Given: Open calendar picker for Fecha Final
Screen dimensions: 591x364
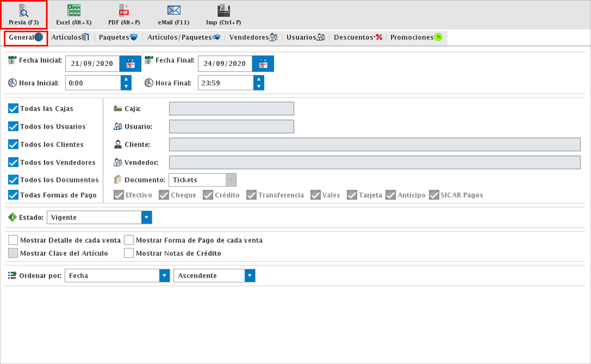Looking at the screenshot, I should point(263,63).
